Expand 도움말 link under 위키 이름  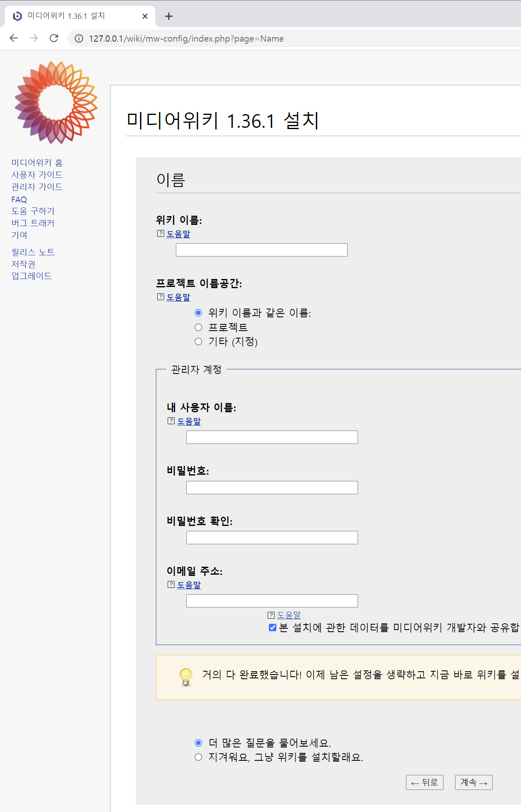pos(178,234)
